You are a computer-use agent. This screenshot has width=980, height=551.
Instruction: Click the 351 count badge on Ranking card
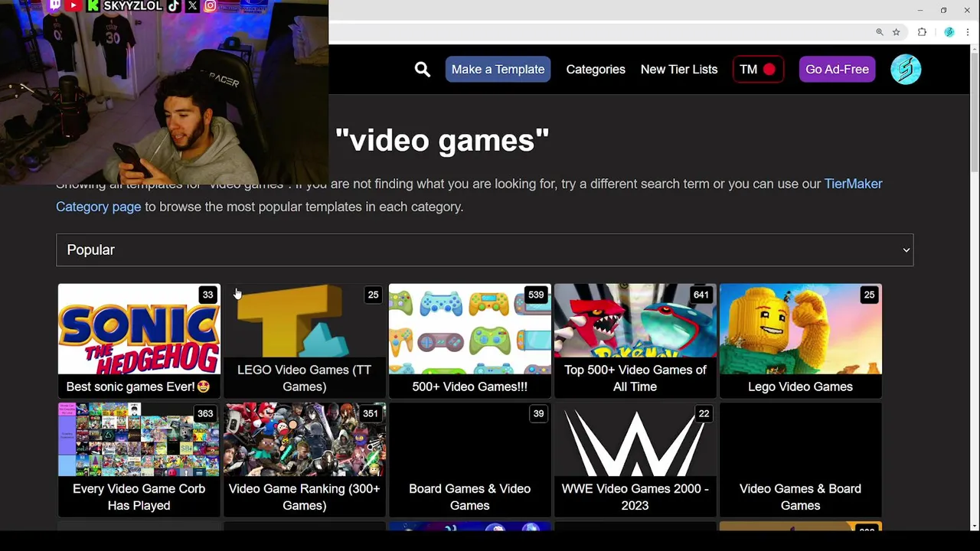point(371,414)
